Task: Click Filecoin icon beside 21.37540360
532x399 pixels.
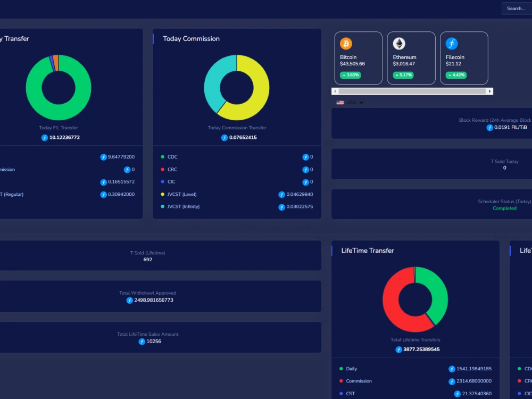Action: click(x=457, y=394)
